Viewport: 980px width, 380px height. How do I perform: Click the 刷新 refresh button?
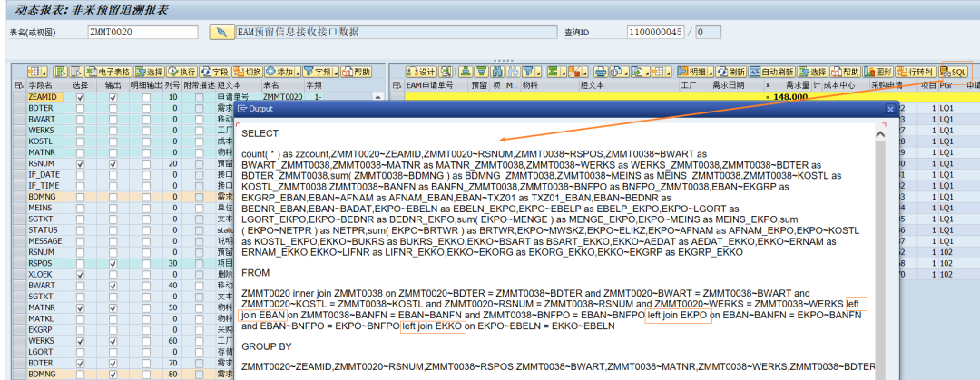730,72
